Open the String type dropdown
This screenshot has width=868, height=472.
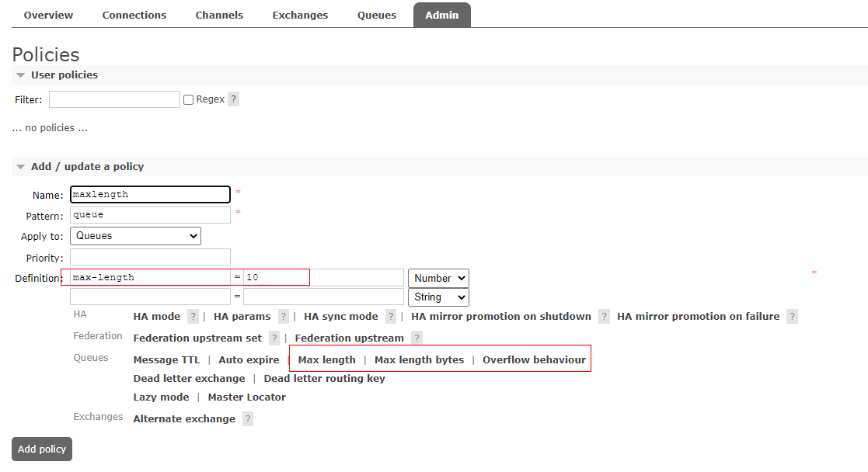coord(438,297)
